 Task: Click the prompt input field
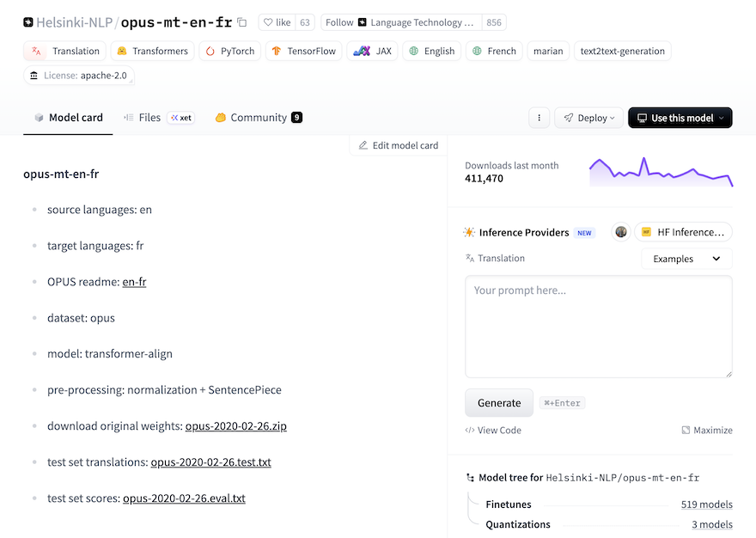click(x=598, y=326)
